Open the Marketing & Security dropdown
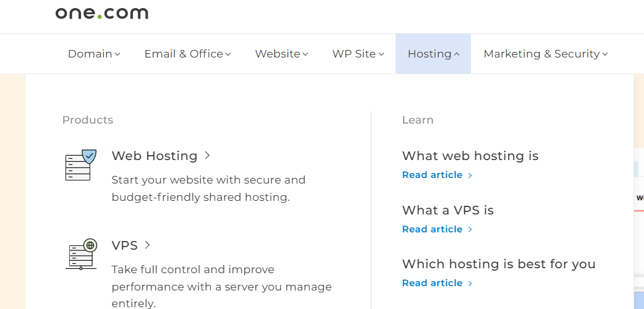This screenshot has width=644, height=309. tap(546, 54)
